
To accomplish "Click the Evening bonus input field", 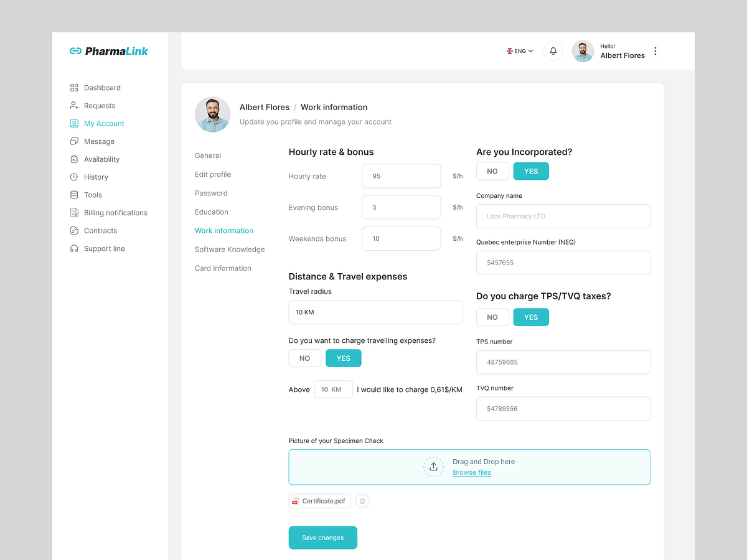I will [x=402, y=207].
